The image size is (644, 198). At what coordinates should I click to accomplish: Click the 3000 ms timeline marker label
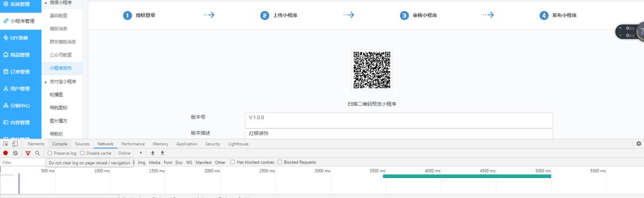coord(322,171)
